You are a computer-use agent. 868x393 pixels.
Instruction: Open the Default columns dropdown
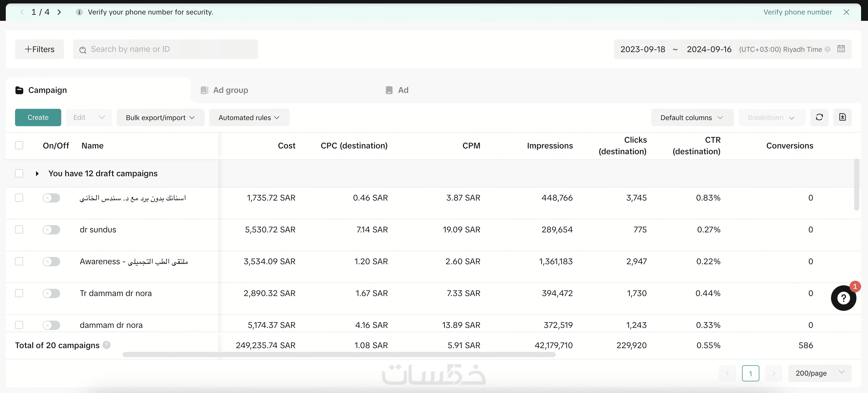point(692,117)
